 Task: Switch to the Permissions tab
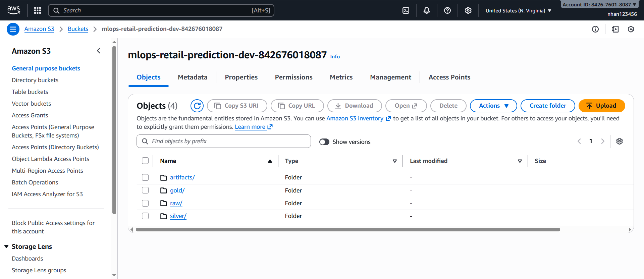[293, 77]
